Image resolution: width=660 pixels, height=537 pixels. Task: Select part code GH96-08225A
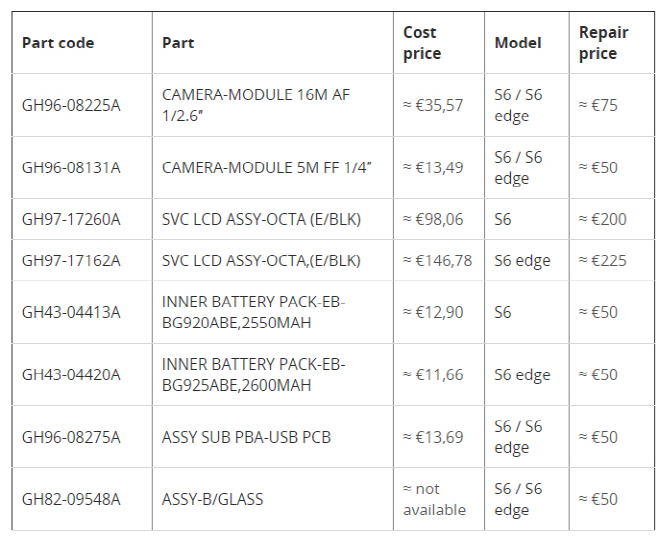tap(71, 105)
